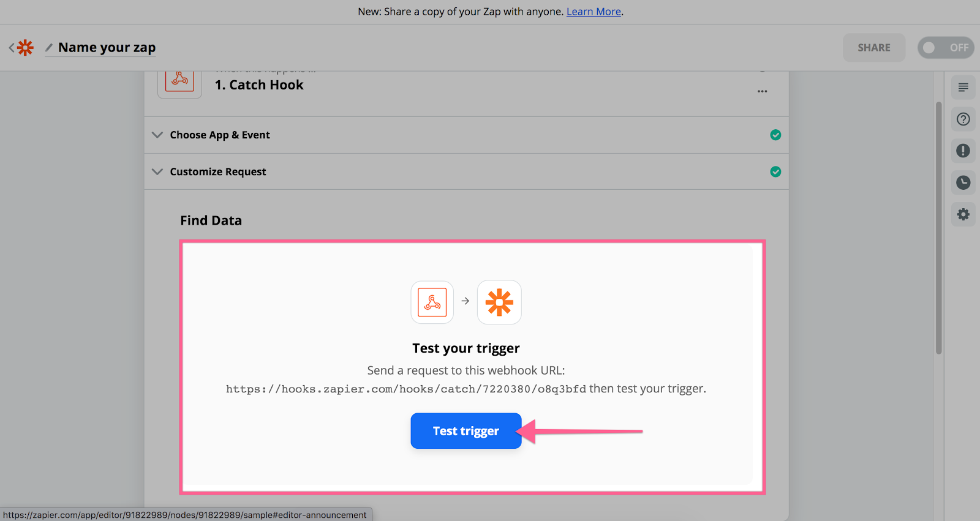Select the webhook URL text

tap(406, 389)
